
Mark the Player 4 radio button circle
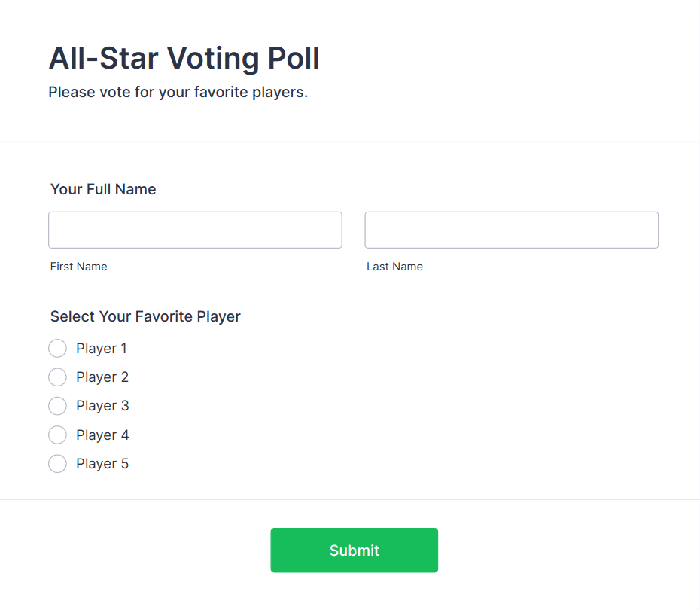(57, 435)
